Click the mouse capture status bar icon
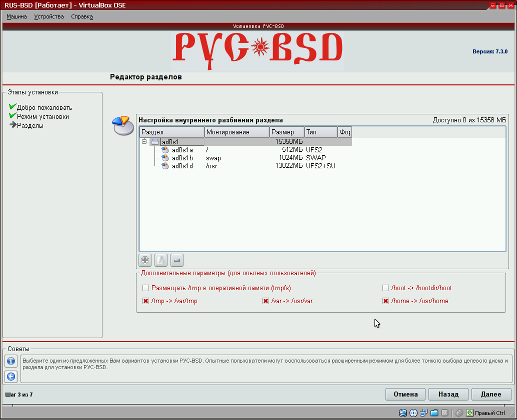The height and width of the screenshot is (420, 517). coord(459,413)
